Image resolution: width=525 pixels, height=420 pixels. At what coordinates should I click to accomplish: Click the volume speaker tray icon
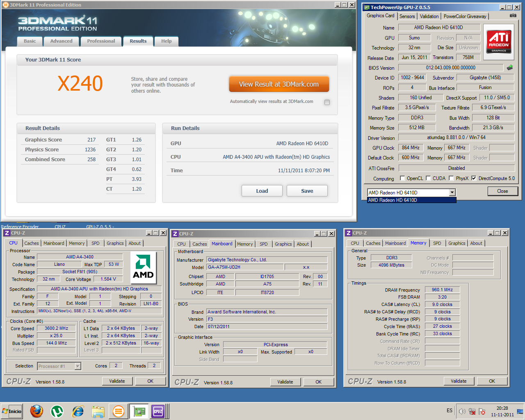click(x=462, y=411)
